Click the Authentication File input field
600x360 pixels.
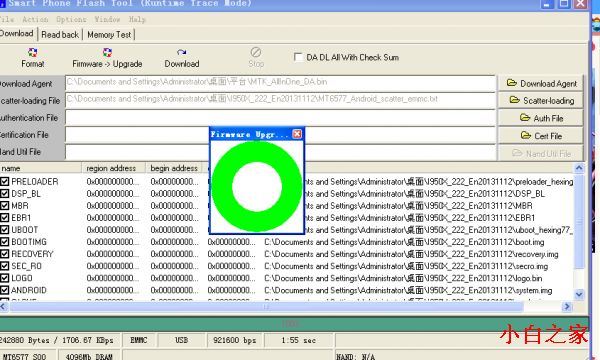click(280, 117)
